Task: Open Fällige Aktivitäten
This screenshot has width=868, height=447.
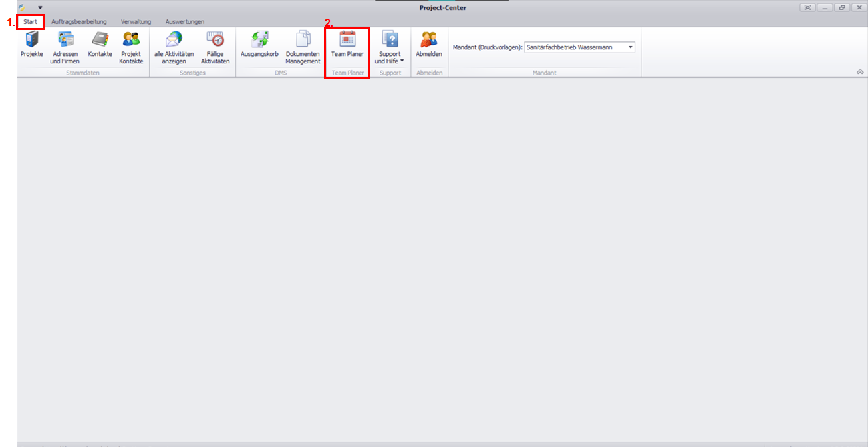Action: (215, 47)
